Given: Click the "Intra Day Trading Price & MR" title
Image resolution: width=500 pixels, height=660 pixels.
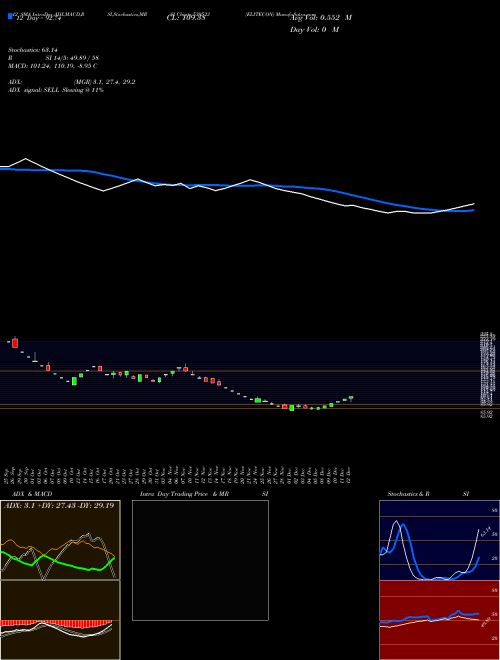Looking at the screenshot, I should [x=184, y=494].
